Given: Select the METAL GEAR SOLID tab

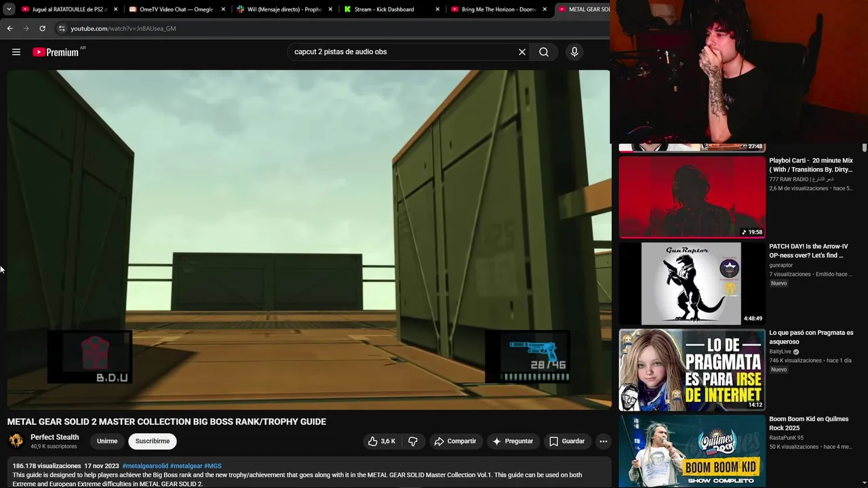Looking at the screenshot, I should pos(583,9).
